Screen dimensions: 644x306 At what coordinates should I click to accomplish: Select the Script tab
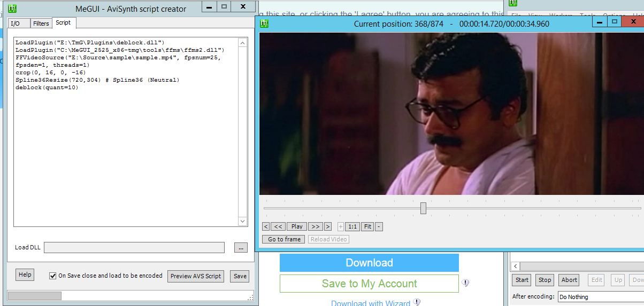point(63,22)
